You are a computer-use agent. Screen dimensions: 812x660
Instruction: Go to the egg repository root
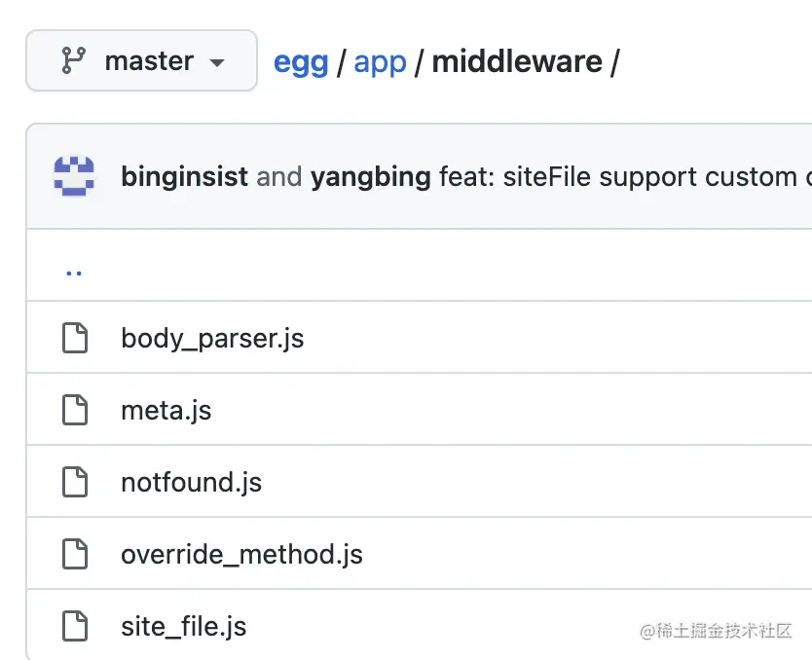coord(300,62)
